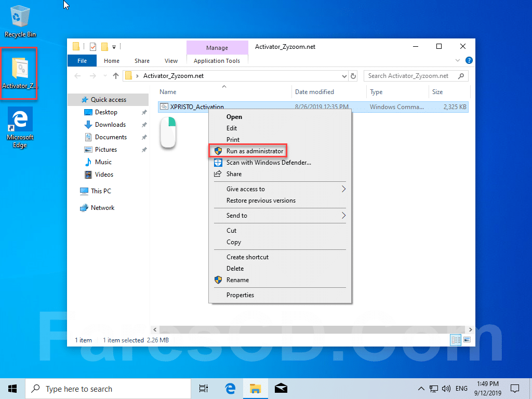This screenshot has height=399, width=532.
Task: Go back using the back arrow
Action: pos(78,76)
